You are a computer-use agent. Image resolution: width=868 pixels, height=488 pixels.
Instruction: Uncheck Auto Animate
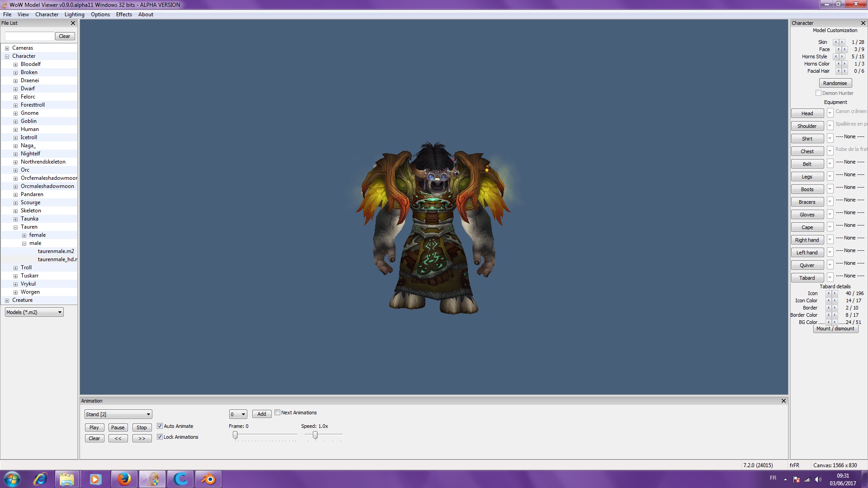click(x=160, y=426)
